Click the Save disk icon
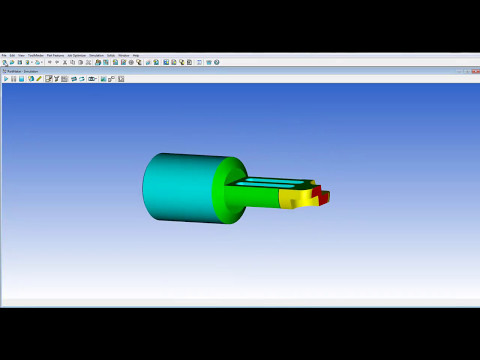Viewport: 480px width, 360px height. (x=20, y=62)
